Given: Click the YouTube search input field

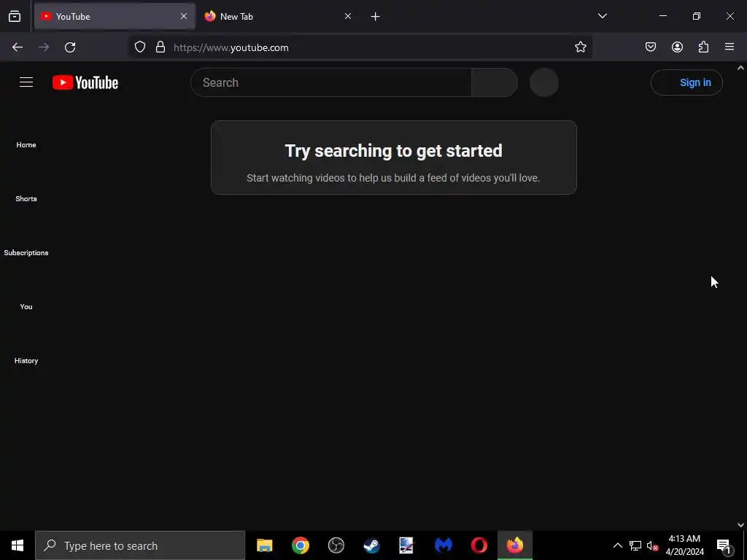Looking at the screenshot, I should click(x=331, y=82).
